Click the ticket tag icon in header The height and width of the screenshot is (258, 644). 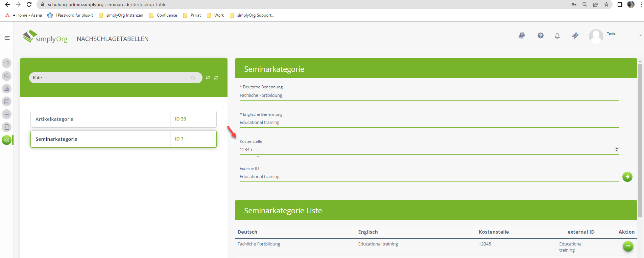click(x=575, y=36)
